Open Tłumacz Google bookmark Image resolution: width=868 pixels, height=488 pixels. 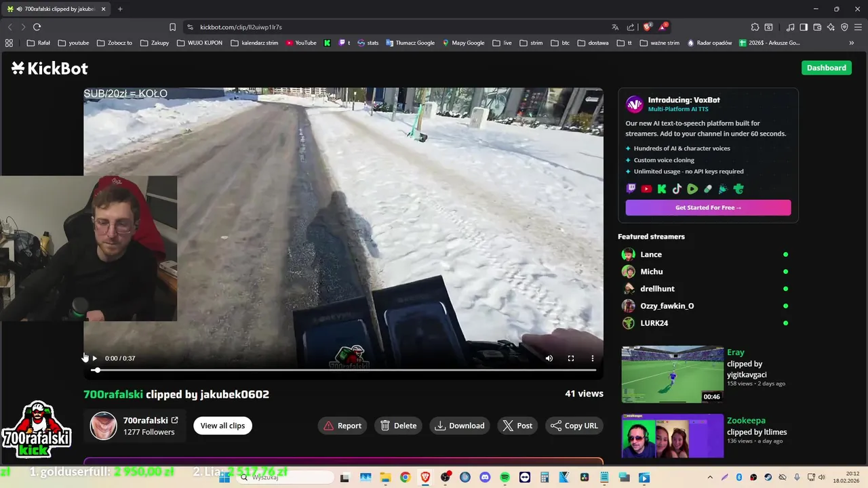point(410,43)
